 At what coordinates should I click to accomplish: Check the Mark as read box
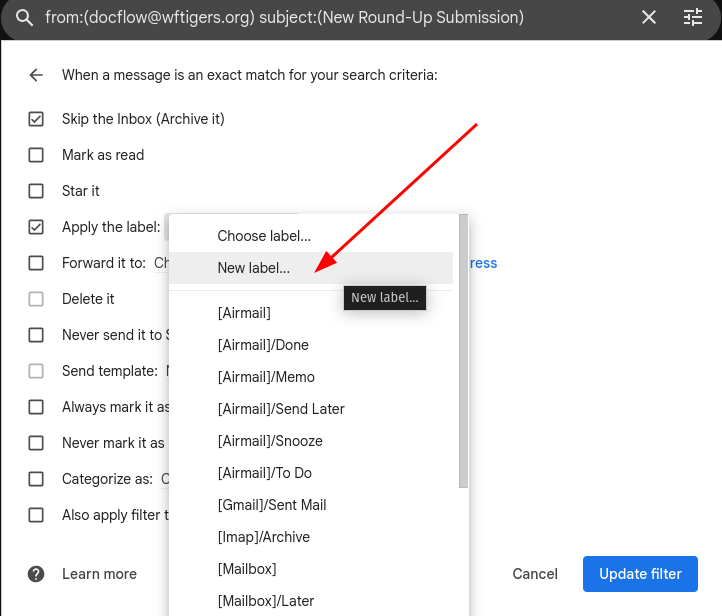36,155
